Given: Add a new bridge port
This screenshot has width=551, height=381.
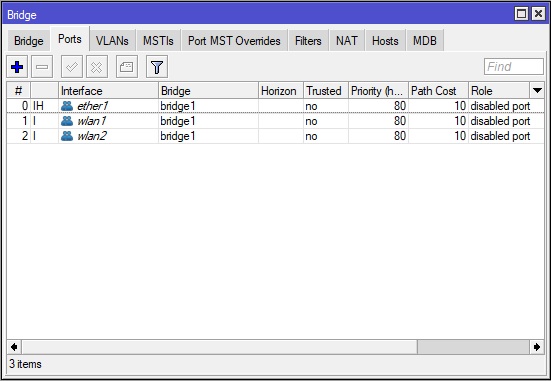Looking at the screenshot, I should [x=17, y=66].
